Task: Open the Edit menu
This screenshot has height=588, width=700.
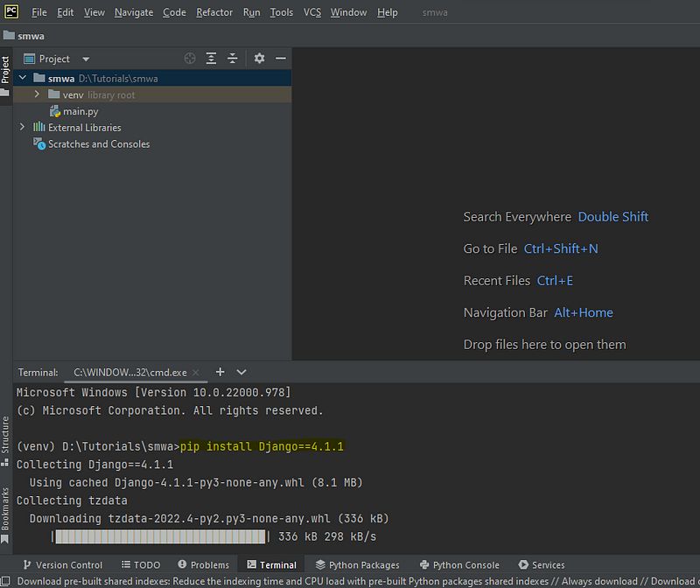Action: pos(65,12)
